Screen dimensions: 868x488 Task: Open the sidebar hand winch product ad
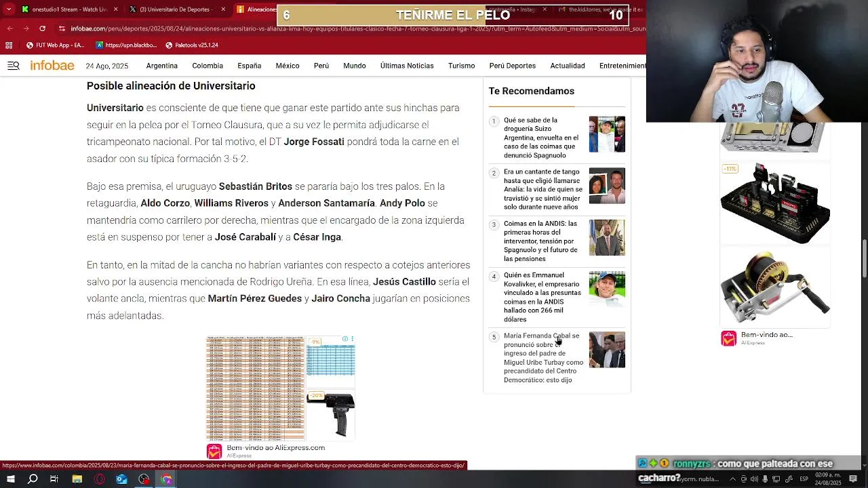click(x=775, y=287)
